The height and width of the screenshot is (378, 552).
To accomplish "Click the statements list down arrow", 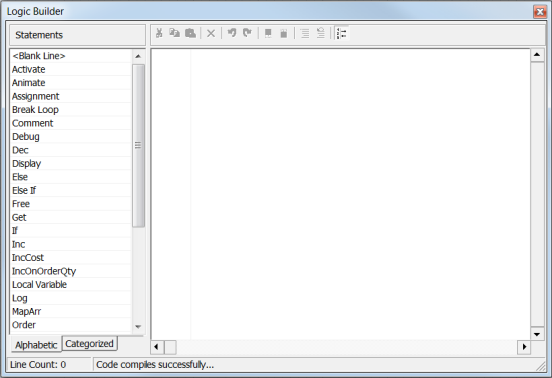I will tap(138, 327).
